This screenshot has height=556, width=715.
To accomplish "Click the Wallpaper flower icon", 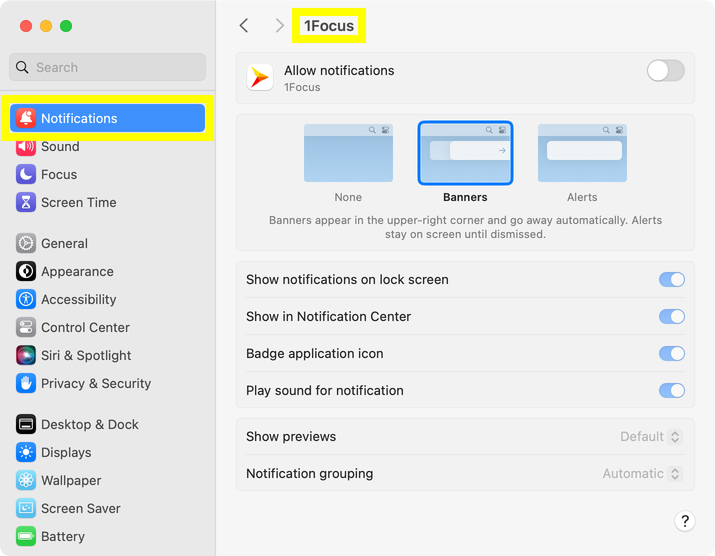I will tap(26, 480).
